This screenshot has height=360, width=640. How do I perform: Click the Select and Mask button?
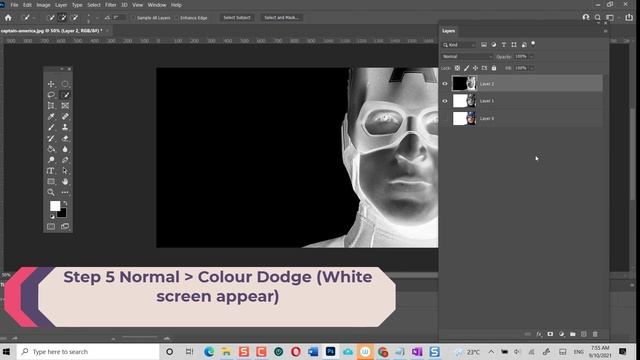281,18
